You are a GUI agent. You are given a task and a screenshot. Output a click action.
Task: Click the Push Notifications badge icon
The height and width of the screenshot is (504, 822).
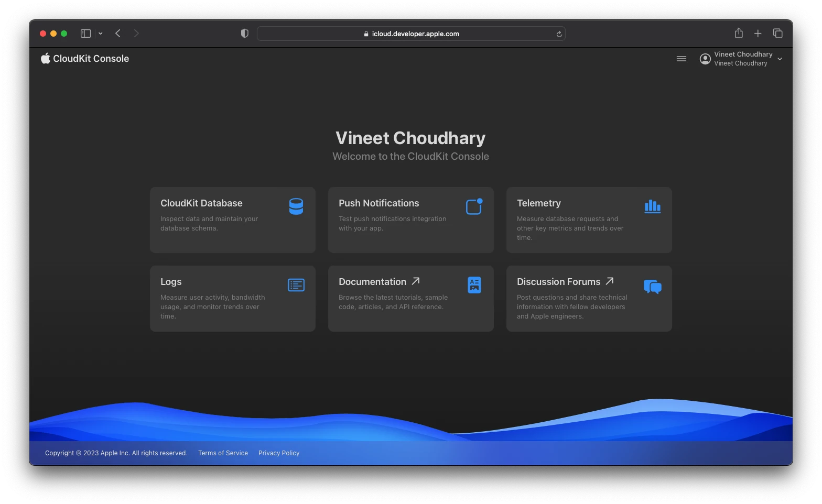pos(474,206)
